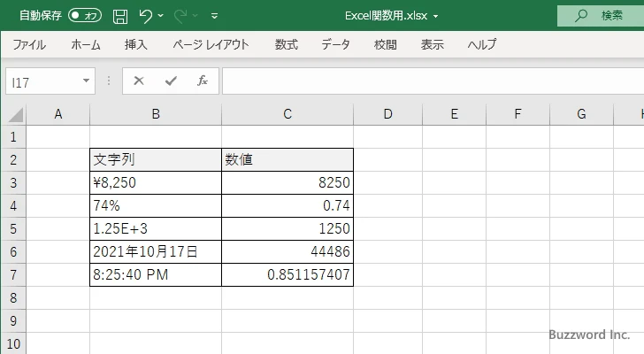
Task: Click the search magnifier icon
Action: point(580,16)
